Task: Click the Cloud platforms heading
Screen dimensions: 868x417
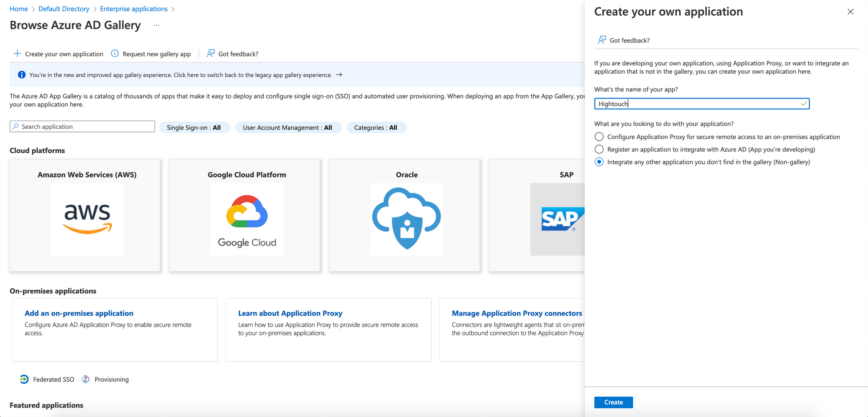Action: tap(37, 151)
